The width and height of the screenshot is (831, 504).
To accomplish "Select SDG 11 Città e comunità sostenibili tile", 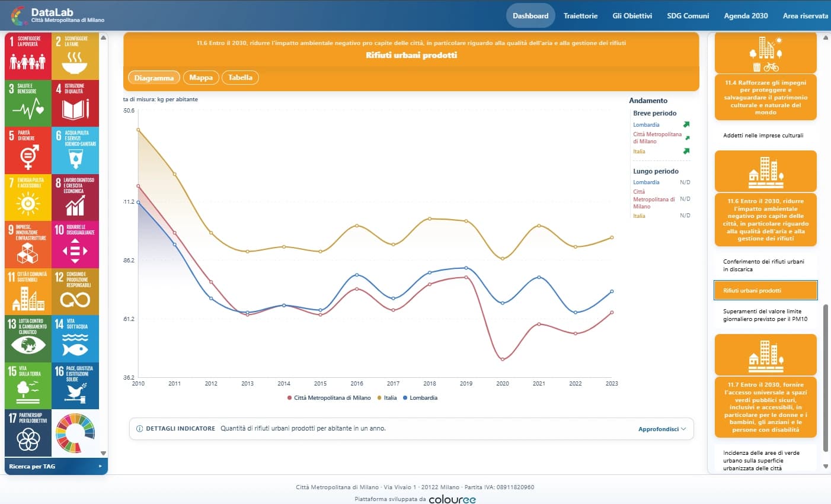I will pyautogui.click(x=28, y=291).
